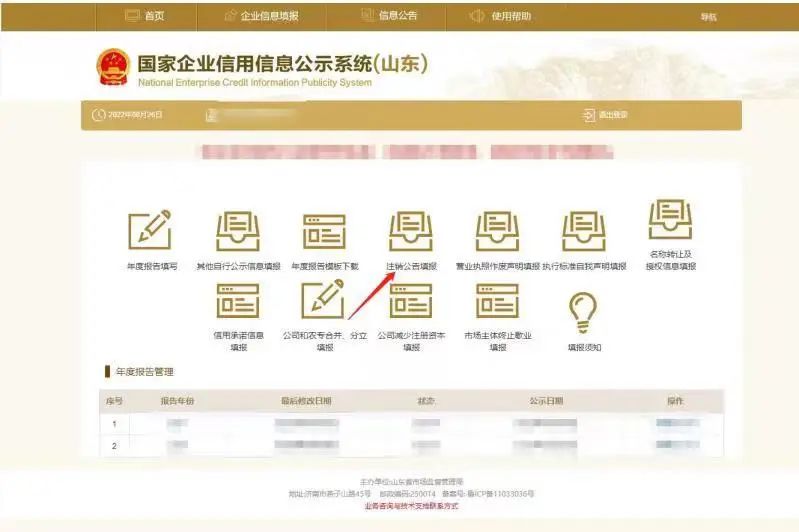This screenshot has width=799, height=532.
Task: Open 年度报告模板下载 template download icon
Action: point(324,231)
